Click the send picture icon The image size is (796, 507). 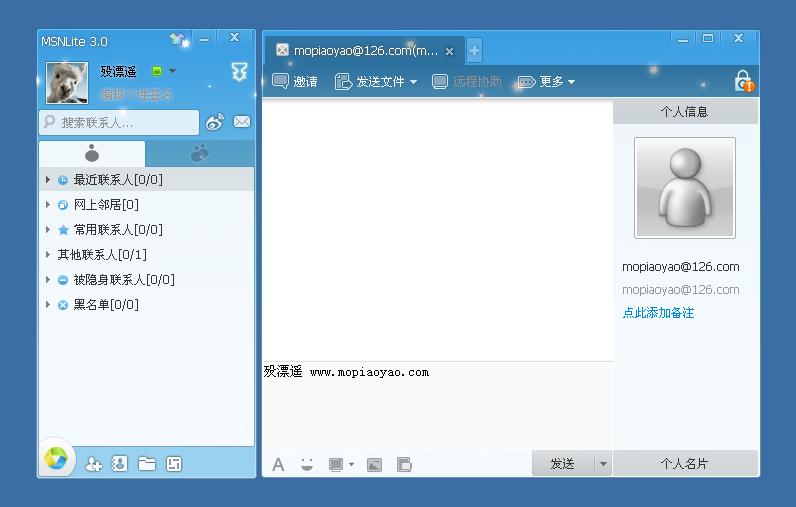[x=375, y=464]
